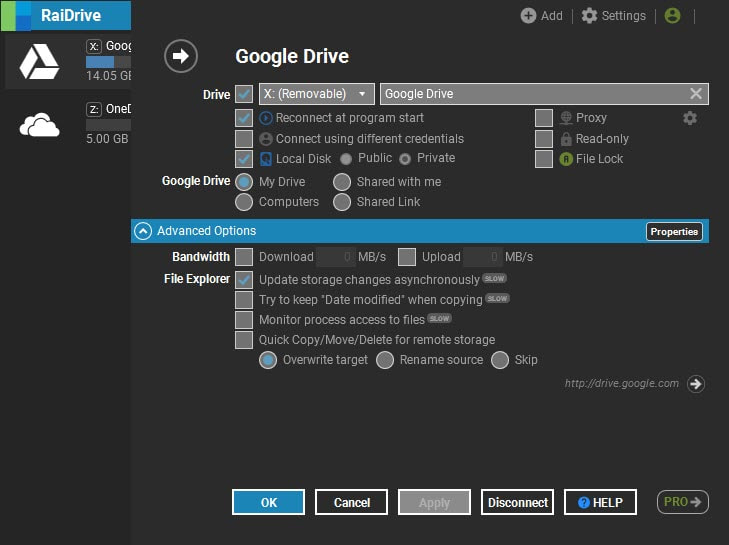
Task: Click the Add plus icon
Action: [x=528, y=16]
